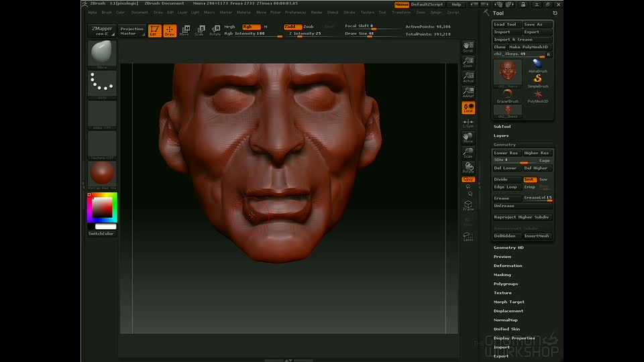Pick the SimpleBrush tool icon
Screen dimensions: 644x362
537,81
